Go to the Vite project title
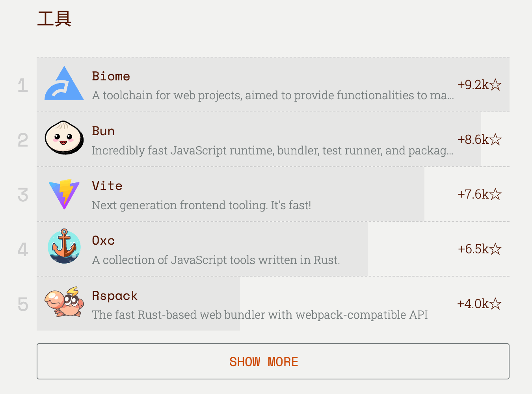 click(107, 186)
